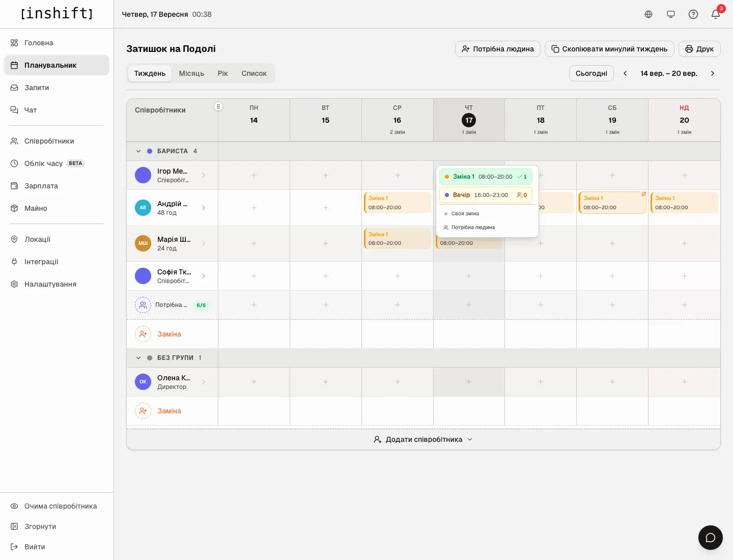Viewport: 733px width, 560px height.
Task: Switch to Місяць tab
Action: click(191, 73)
